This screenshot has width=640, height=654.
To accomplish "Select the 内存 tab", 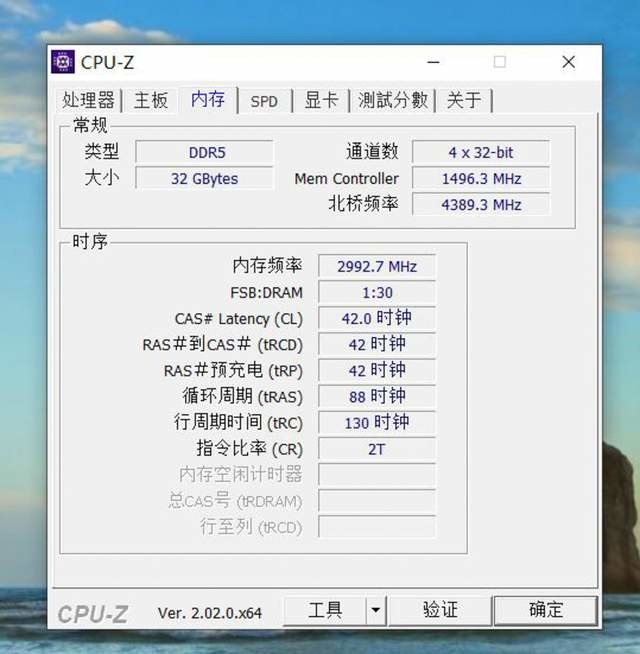I will click(208, 99).
